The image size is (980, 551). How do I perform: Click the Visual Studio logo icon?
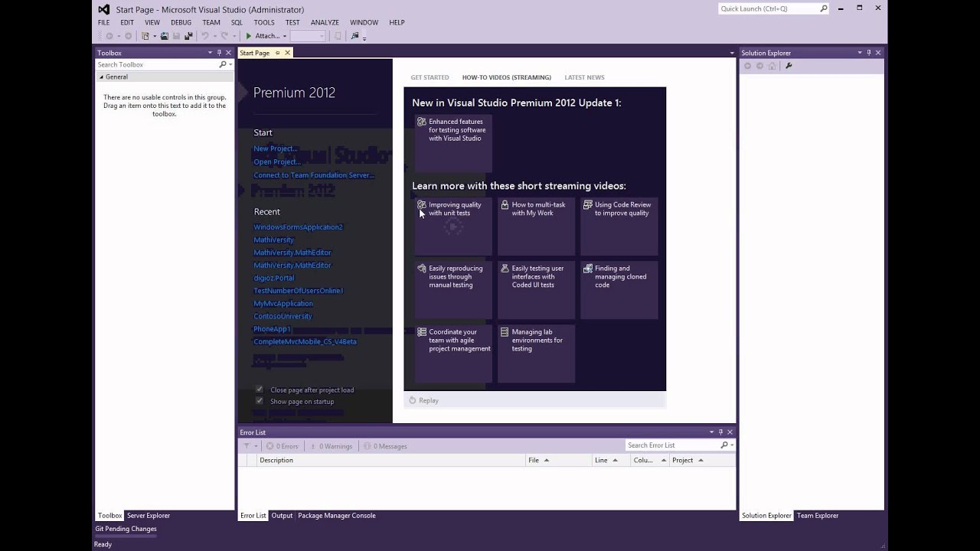coord(104,9)
